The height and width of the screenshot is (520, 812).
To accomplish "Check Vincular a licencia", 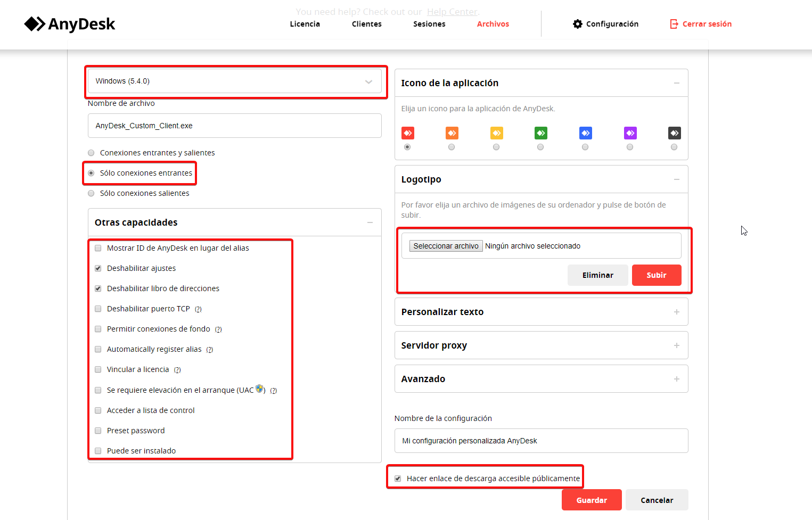I will pyautogui.click(x=98, y=369).
